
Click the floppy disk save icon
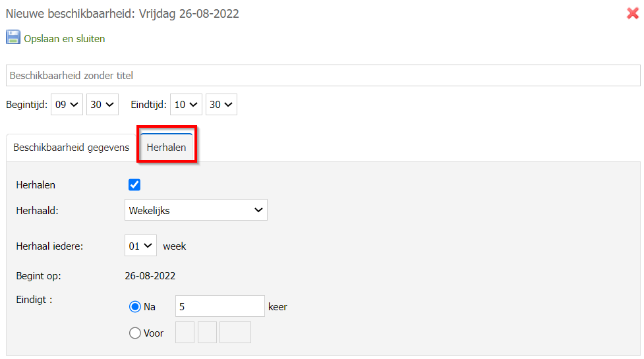(13, 38)
